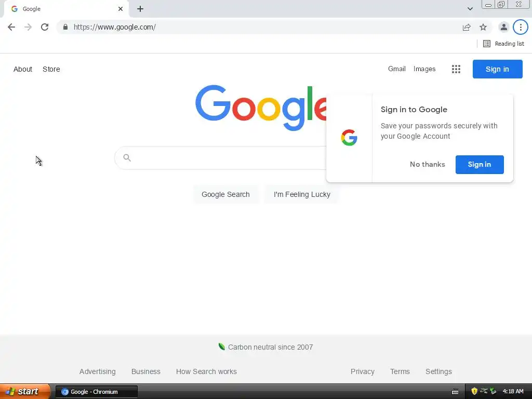Open How Search works link
532x399 pixels.
(x=206, y=371)
